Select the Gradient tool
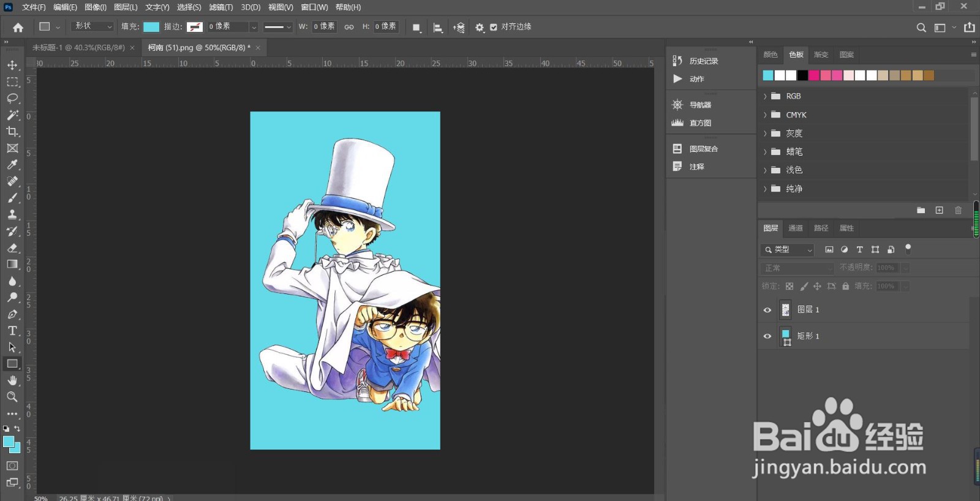 coord(12,264)
